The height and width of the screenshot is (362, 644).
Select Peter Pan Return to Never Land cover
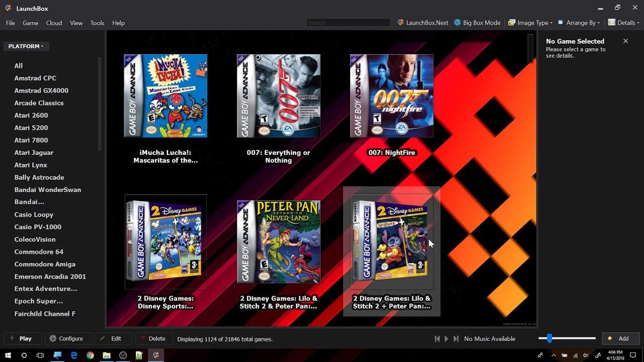click(278, 241)
